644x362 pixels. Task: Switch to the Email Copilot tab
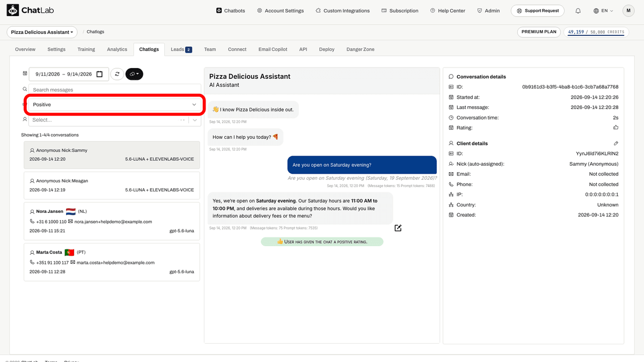[x=273, y=49]
